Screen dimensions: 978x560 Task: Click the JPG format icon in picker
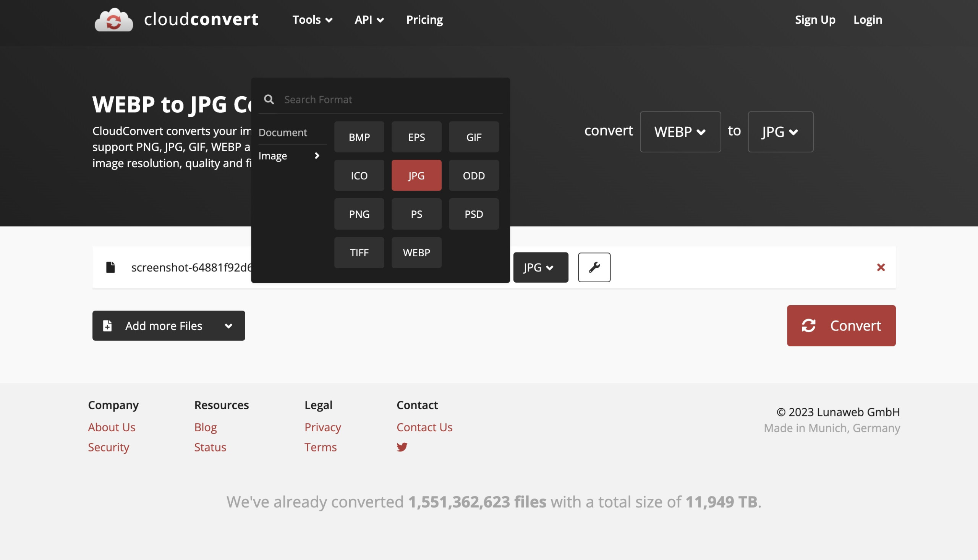pos(416,175)
